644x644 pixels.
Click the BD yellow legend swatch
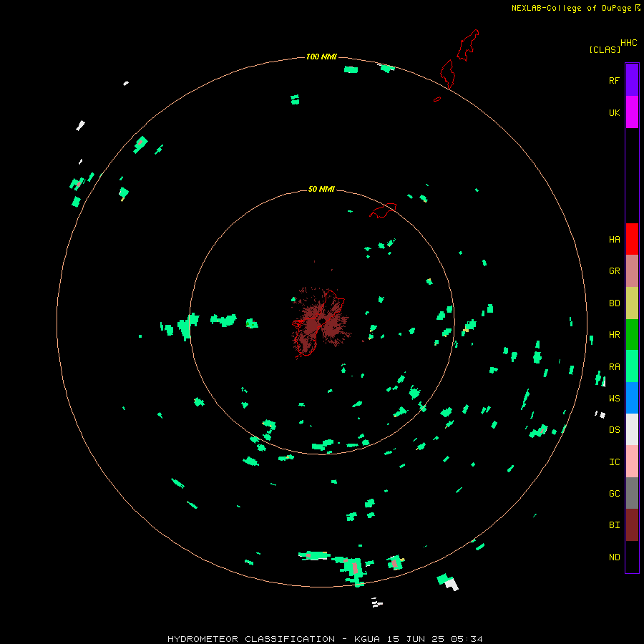632,303
